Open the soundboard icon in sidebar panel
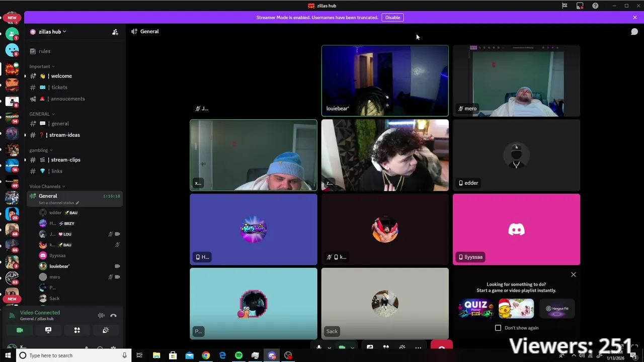The image size is (644, 362). coord(106,330)
